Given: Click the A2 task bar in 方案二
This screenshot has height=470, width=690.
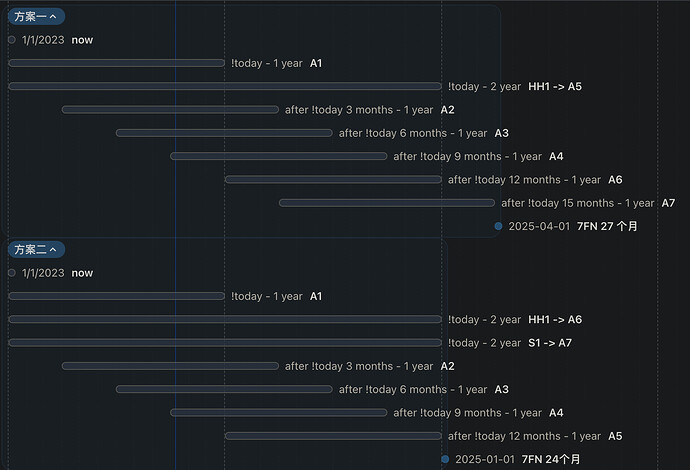Looking at the screenshot, I should click(x=170, y=366).
